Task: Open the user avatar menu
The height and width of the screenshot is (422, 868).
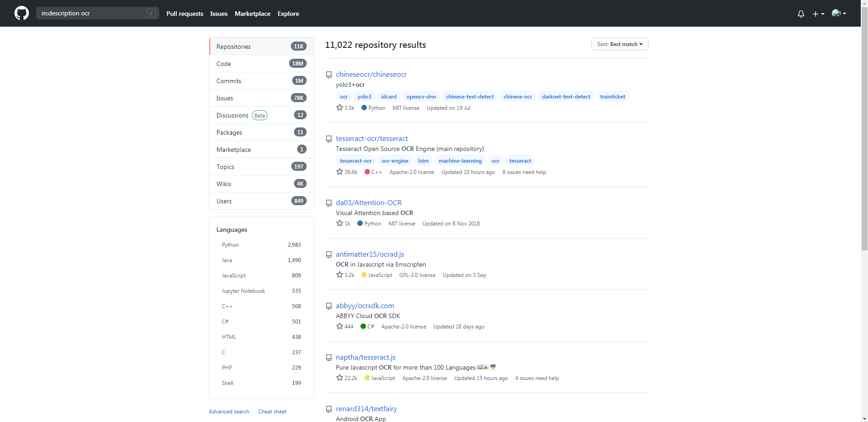Action: (839, 13)
